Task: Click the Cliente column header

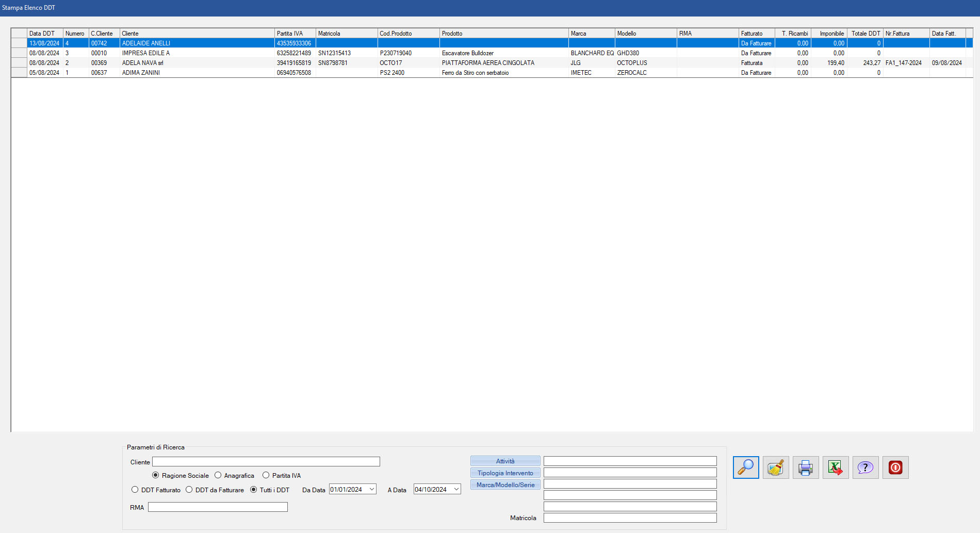Action: pyautogui.click(x=196, y=34)
